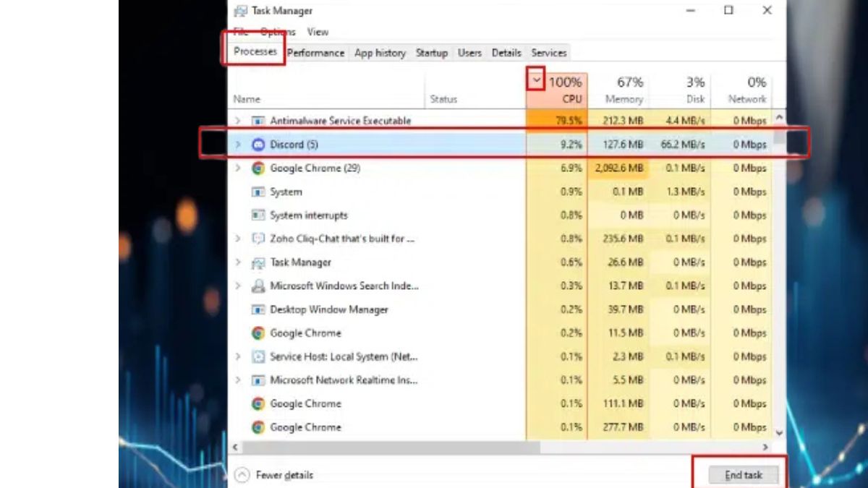Expand the Google Chrome (29) process group
This screenshot has height=488, width=868.
pyautogui.click(x=238, y=168)
